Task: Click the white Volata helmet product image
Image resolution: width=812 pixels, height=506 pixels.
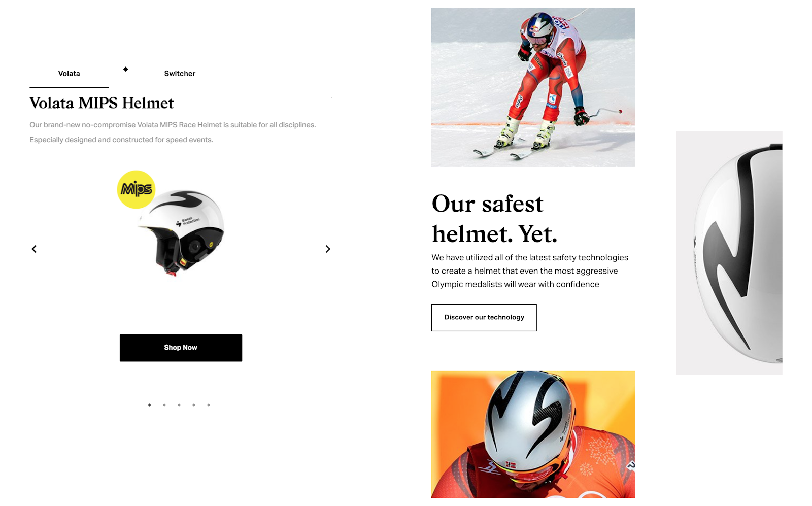Action: [x=181, y=232]
